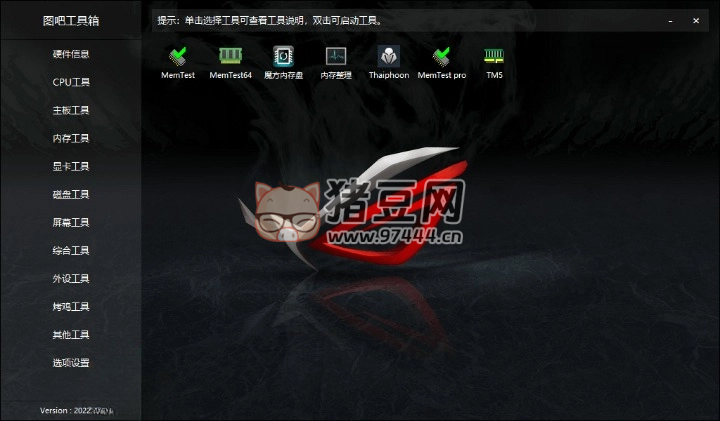This screenshot has width=720, height=421.
Task: Go to the 主板工具 section
Action: click(x=71, y=110)
